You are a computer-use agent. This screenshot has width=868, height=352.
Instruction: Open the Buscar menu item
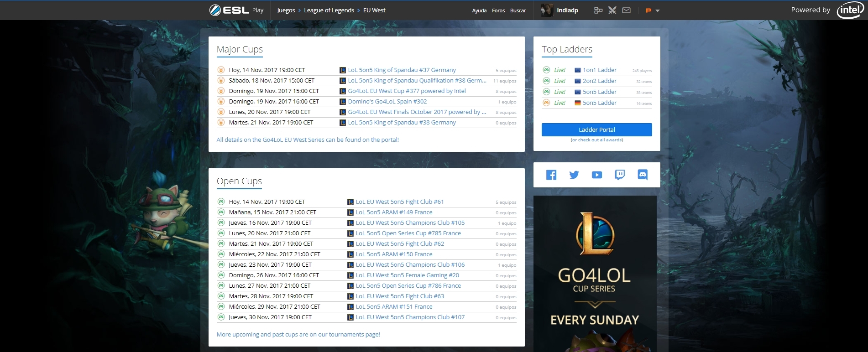coord(518,10)
